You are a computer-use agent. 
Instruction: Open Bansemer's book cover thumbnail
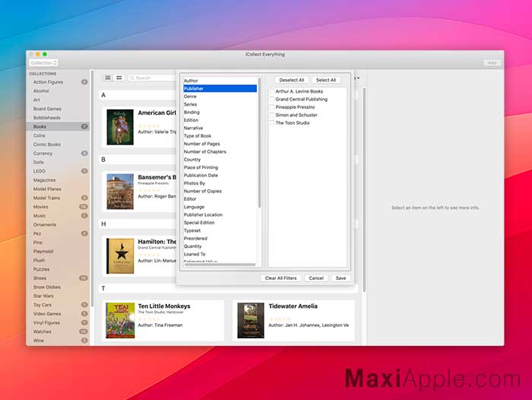120,192
